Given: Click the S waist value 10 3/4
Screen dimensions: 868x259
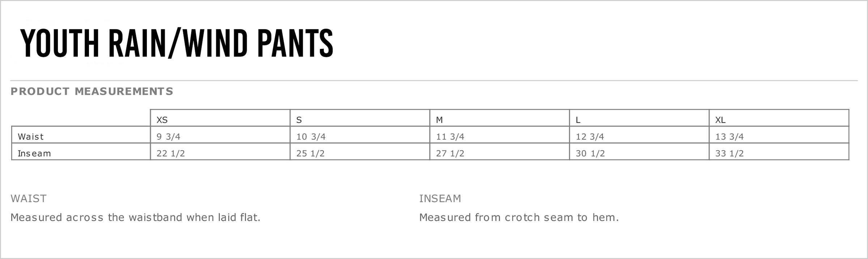Looking at the screenshot, I should point(311,137).
